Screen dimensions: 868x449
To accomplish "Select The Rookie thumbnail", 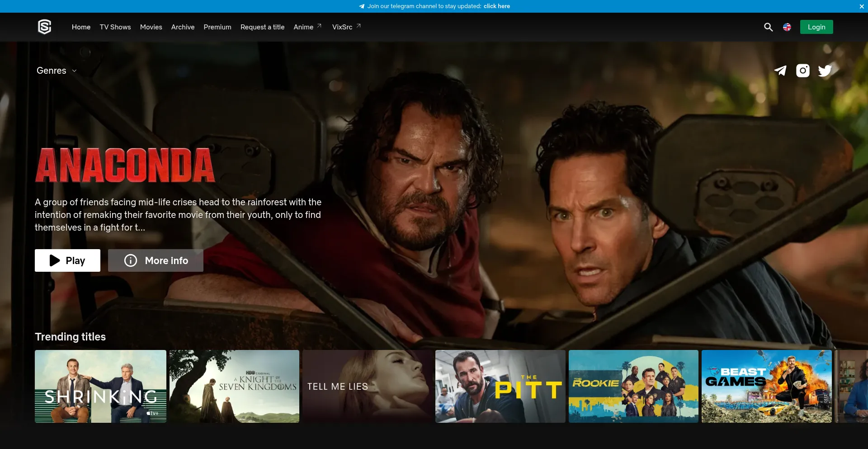I will 633,387.
